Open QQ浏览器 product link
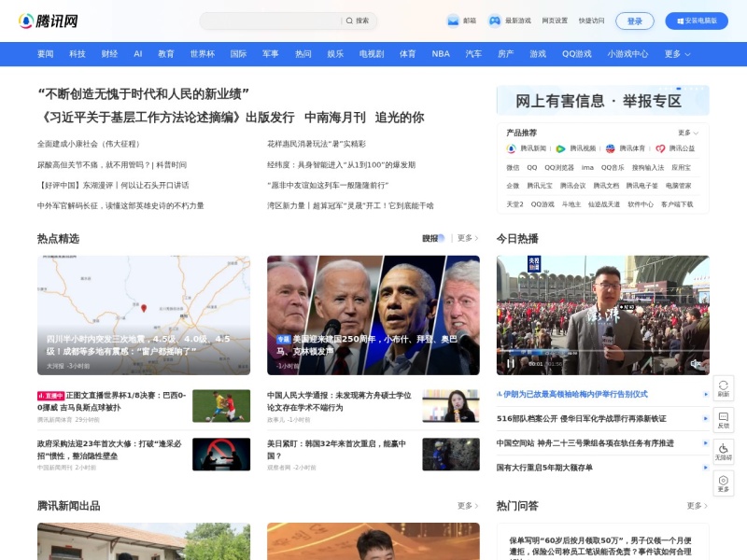Image resolution: width=747 pixels, height=560 pixels. (x=559, y=168)
